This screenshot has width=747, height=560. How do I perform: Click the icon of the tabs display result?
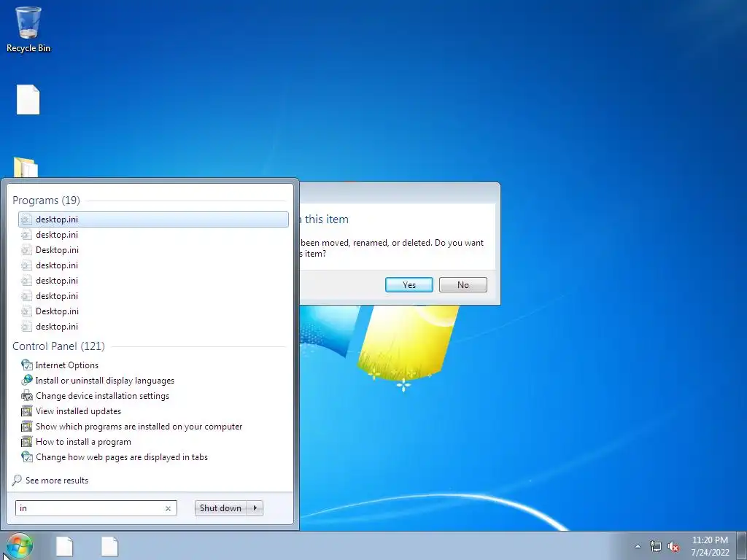(27, 457)
